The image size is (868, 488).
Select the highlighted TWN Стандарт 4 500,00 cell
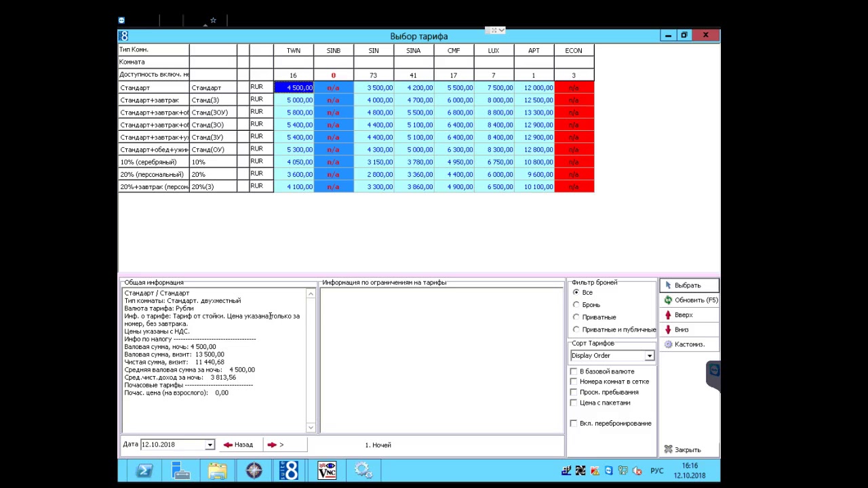click(x=294, y=87)
